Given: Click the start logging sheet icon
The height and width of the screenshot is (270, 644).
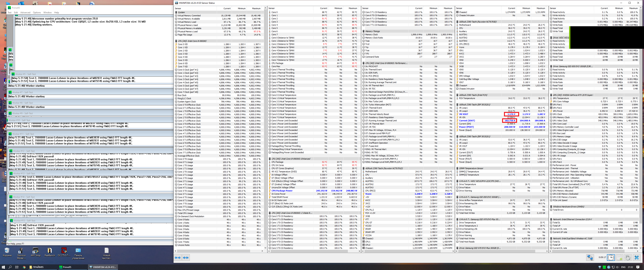Looking at the screenshot, I should pyautogui.click(x=619, y=257).
